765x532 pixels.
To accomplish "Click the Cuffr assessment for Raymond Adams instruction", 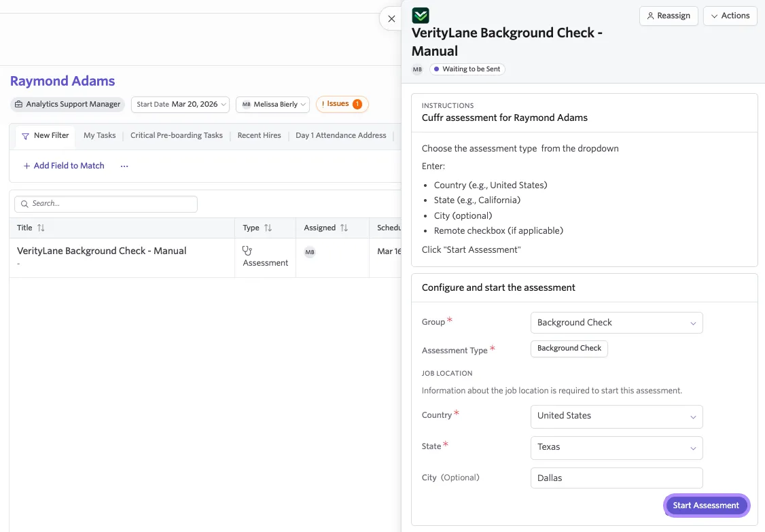I will click(x=505, y=118).
